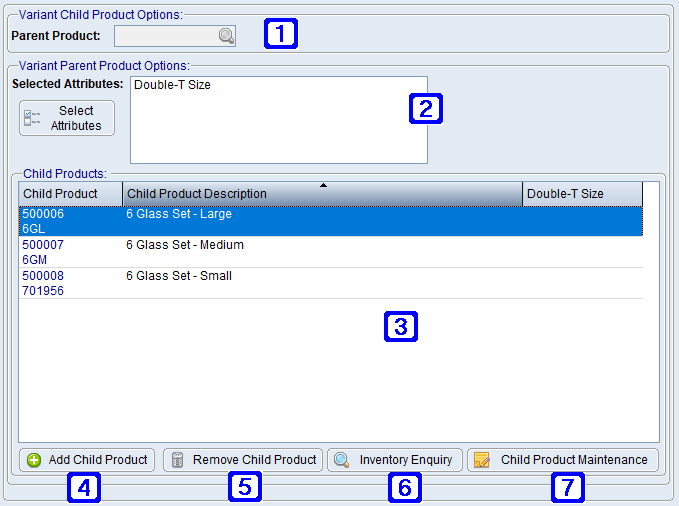Screen dimensions: 679x506
Task: Select child product 500007
Action: click(x=43, y=245)
